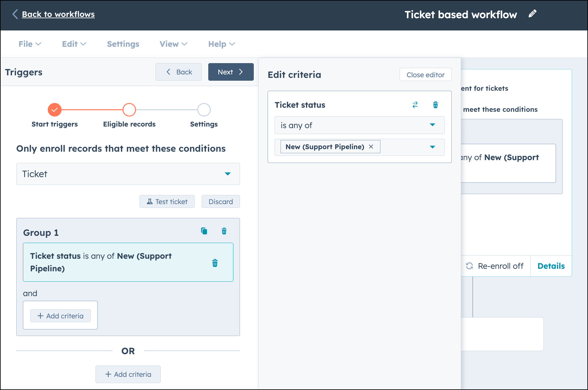
Task: Click Add criteria under the 'and' connector
Action: coord(60,315)
